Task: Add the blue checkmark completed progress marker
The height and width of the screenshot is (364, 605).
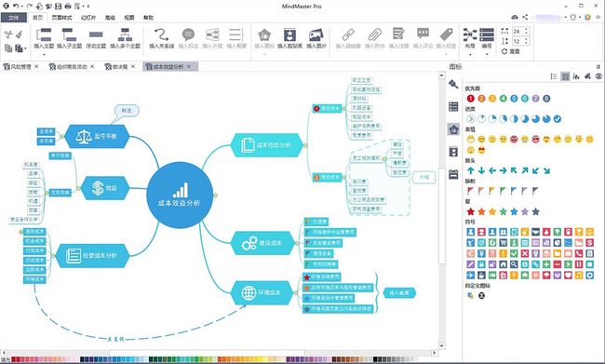Action: [x=558, y=119]
